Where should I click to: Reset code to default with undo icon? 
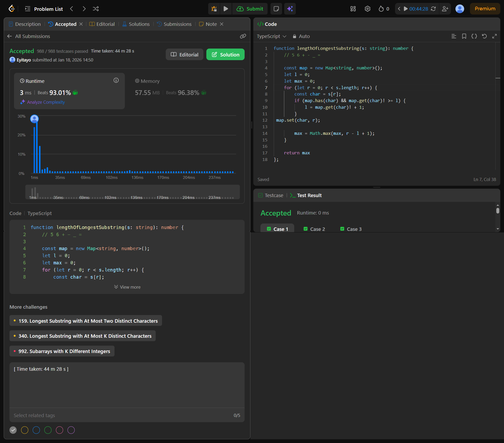484,36
